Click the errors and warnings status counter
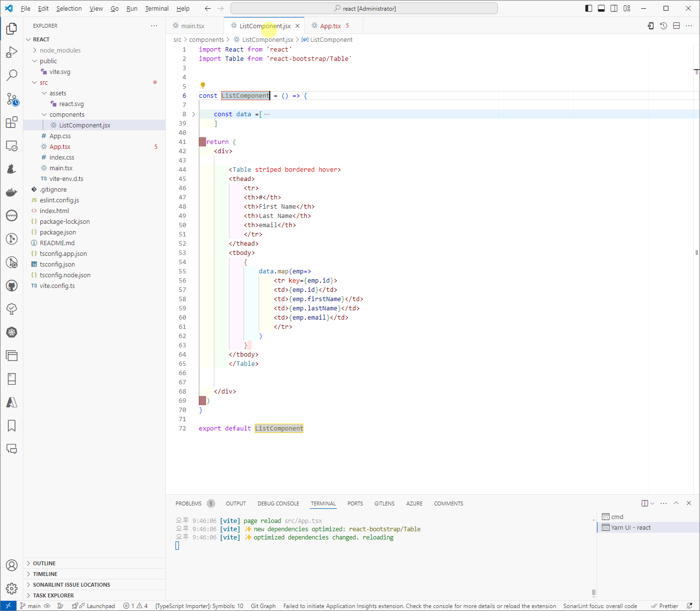Viewport: 700px width, 611px height. coord(136,606)
